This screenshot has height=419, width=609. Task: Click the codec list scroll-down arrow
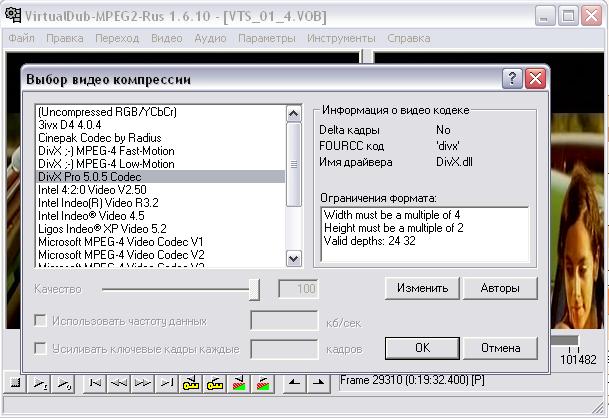point(294,258)
